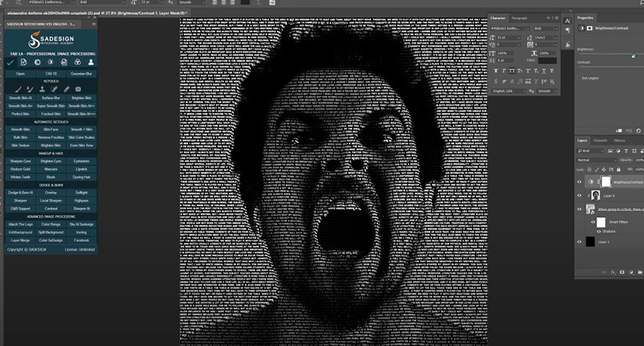Click the Layer 0 face thumbnail
The height and width of the screenshot is (346, 644).
595,195
